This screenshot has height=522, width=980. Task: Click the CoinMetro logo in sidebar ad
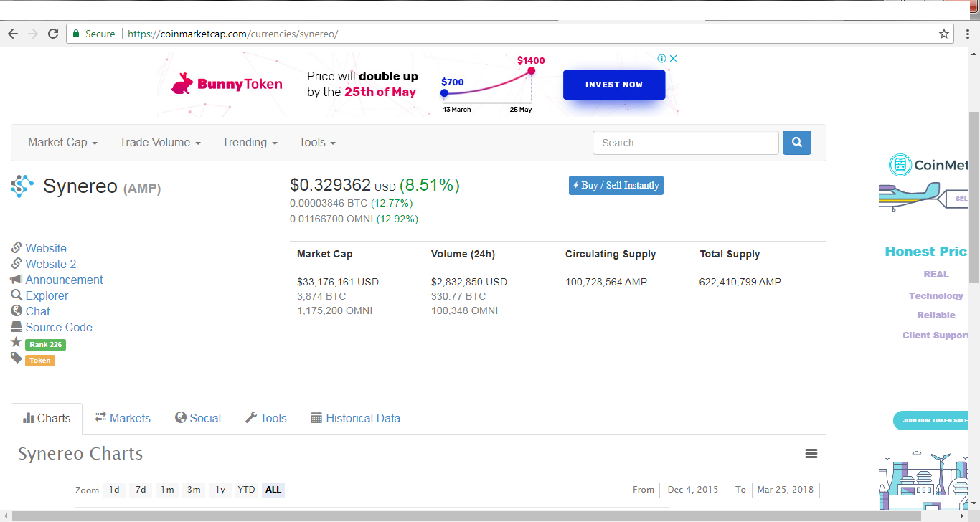point(928,165)
